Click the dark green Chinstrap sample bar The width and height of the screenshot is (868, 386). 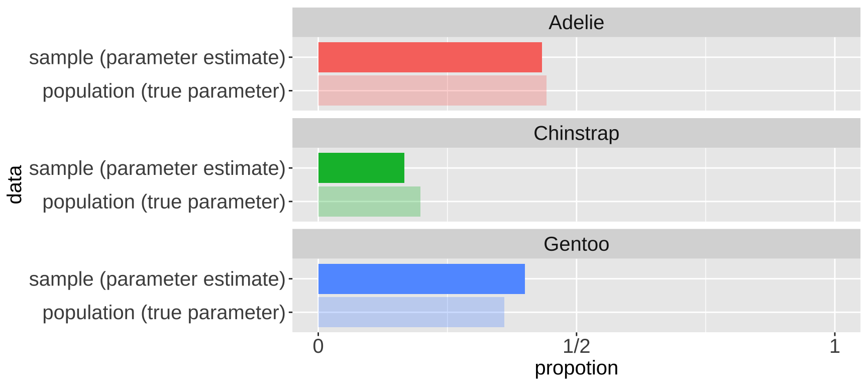[361, 168]
